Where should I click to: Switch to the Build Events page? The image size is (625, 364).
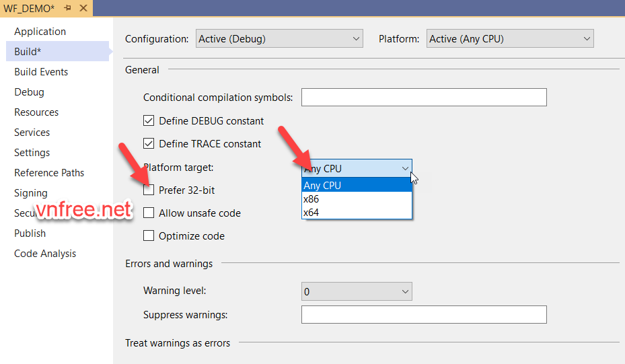[x=41, y=72]
